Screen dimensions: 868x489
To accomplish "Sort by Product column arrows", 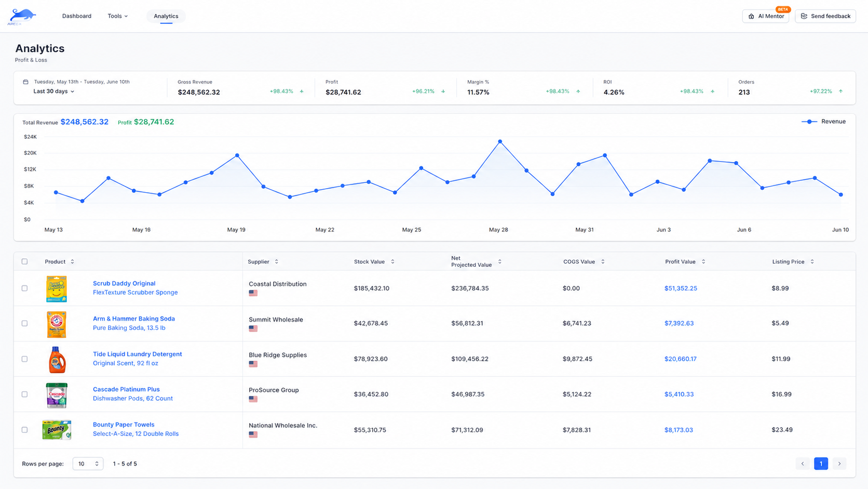I will click(x=72, y=261).
